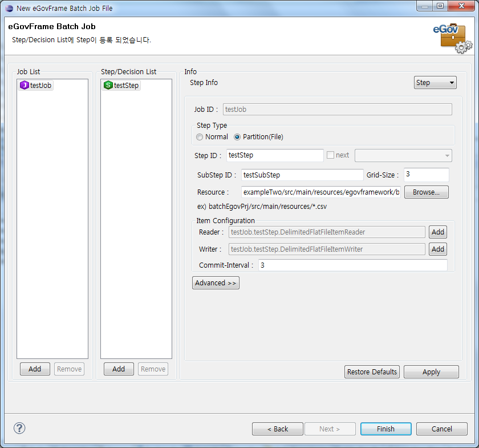This screenshot has height=448, width=479.
Task: Minimize the dialog window
Action: pyautogui.click(x=425, y=6)
